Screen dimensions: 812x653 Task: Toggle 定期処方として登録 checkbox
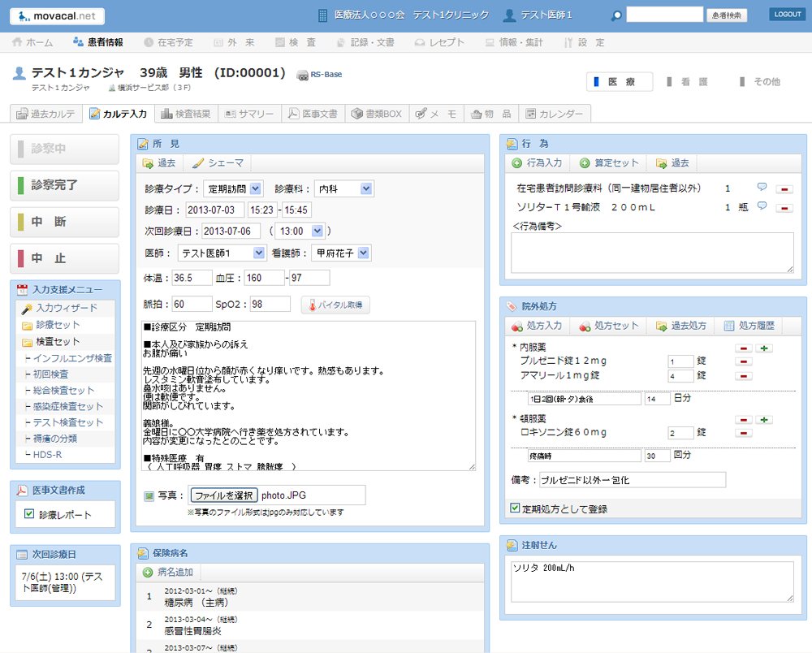point(515,508)
